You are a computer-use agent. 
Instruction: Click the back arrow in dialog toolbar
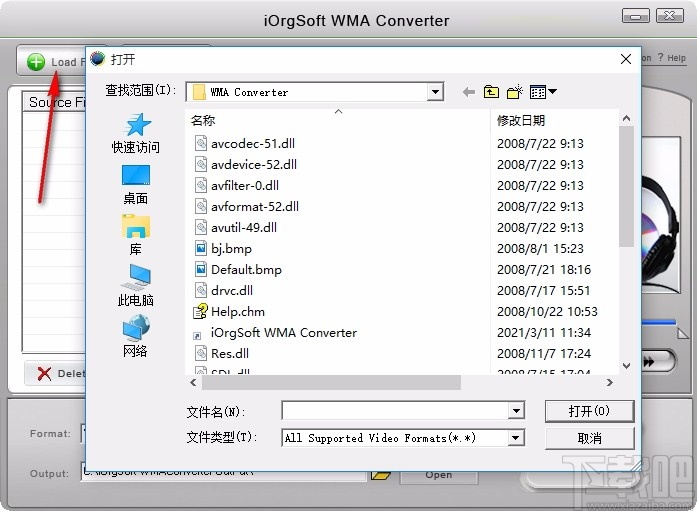(469, 92)
